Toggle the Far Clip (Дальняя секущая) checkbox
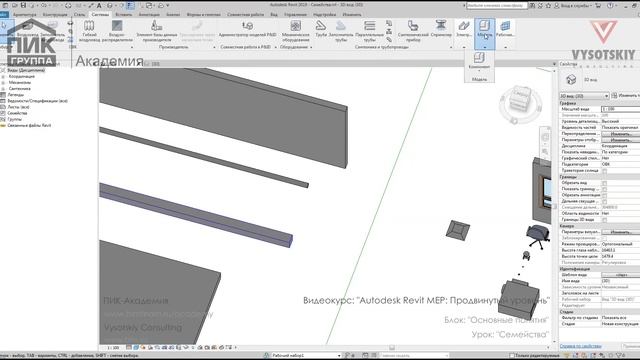The width and height of the screenshot is (640, 360). (604, 202)
